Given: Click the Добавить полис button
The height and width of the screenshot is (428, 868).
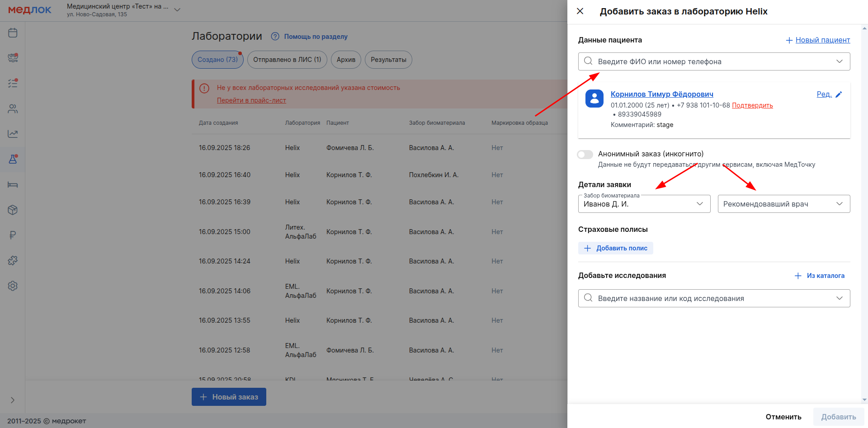Looking at the screenshot, I should pos(616,248).
